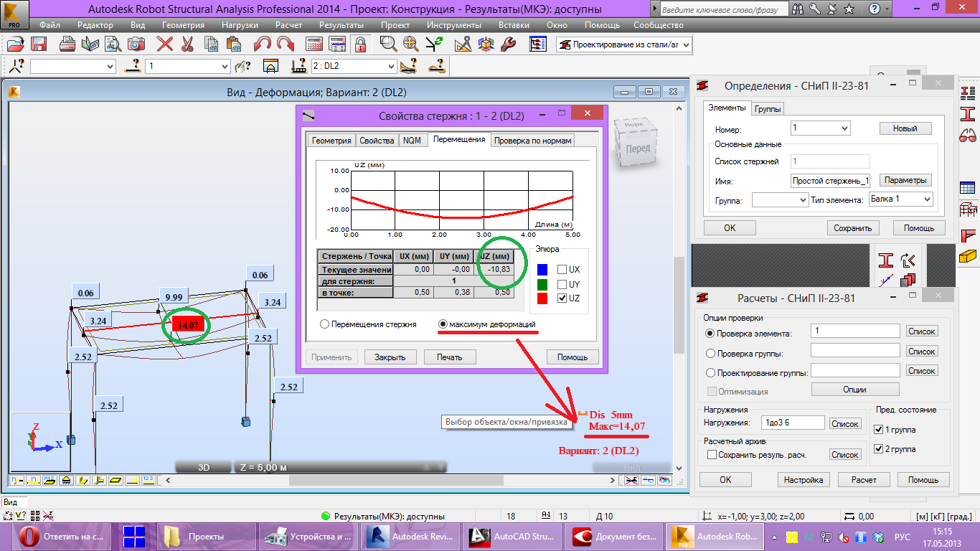Capture the screen with the camera icon
Image resolution: width=980 pixels, height=551 pixels.
136,44
